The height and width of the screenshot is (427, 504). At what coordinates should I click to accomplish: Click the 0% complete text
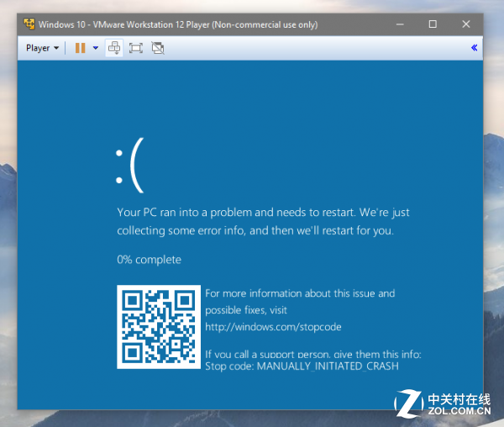pos(150,260)
